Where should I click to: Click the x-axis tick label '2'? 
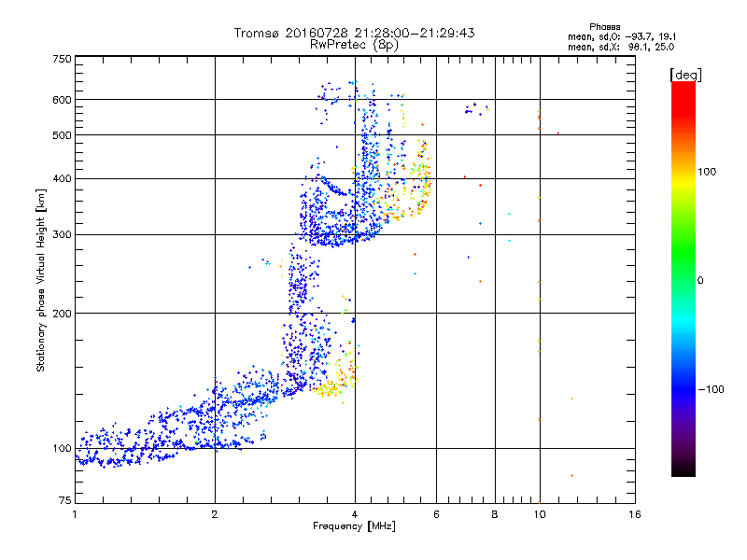pyautogui.click(x=215, y=514)
